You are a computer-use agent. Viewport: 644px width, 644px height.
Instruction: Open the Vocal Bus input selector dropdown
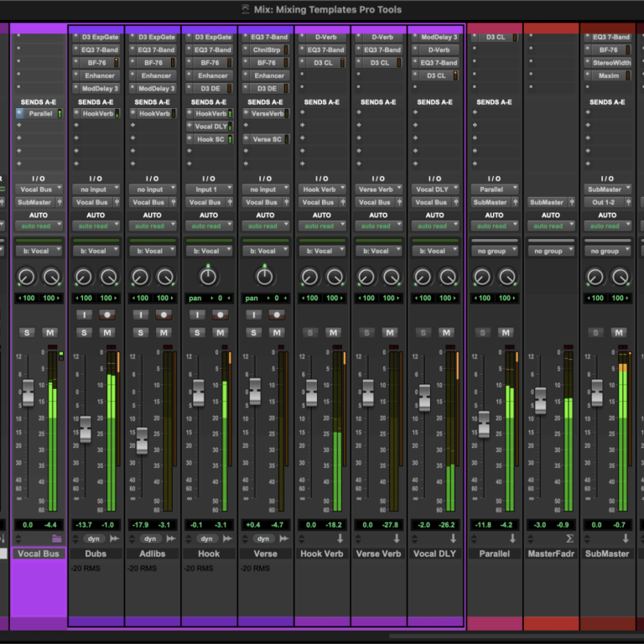(x=39, y=190)
